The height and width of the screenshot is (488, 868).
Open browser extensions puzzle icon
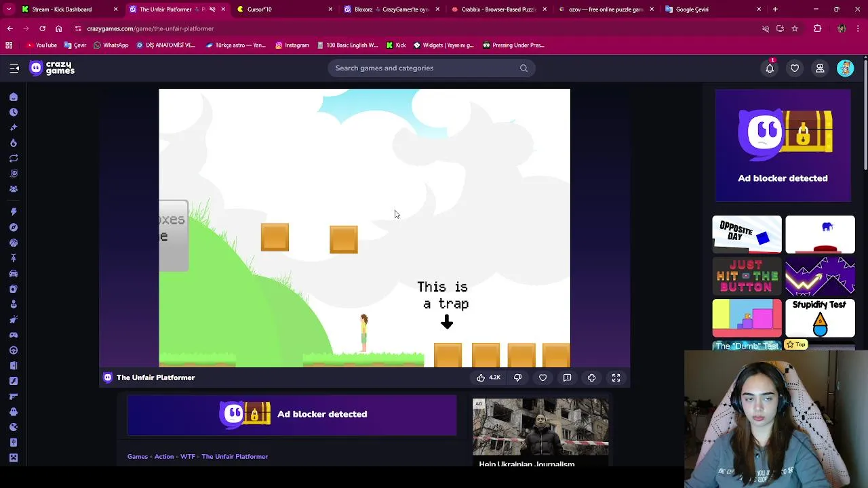point(817,28)
